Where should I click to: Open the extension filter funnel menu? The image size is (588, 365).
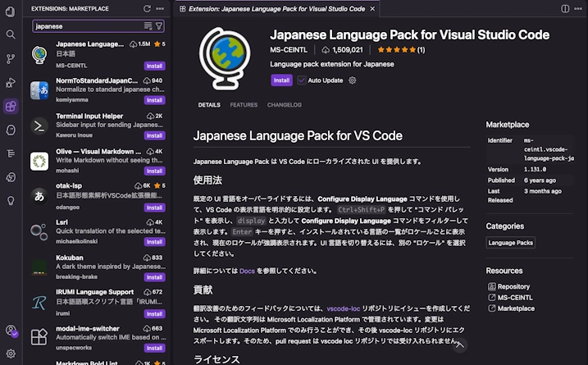tap(159, 26)
